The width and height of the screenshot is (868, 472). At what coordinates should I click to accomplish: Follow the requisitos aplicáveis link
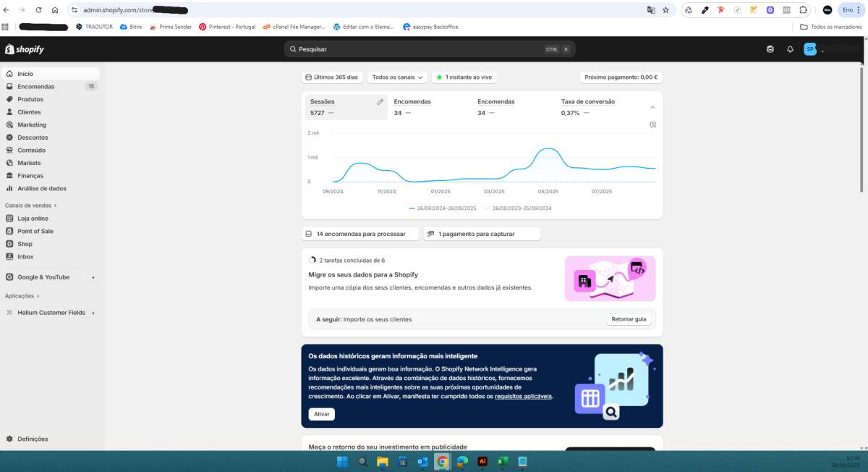pyautogui.click(x=524, y=397)
